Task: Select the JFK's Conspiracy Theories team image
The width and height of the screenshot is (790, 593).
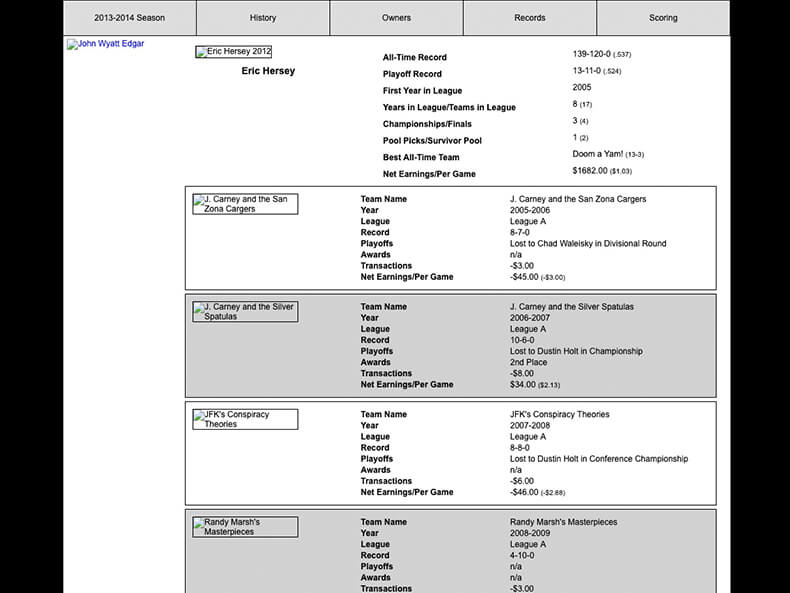Action: [x=245, y=419]
